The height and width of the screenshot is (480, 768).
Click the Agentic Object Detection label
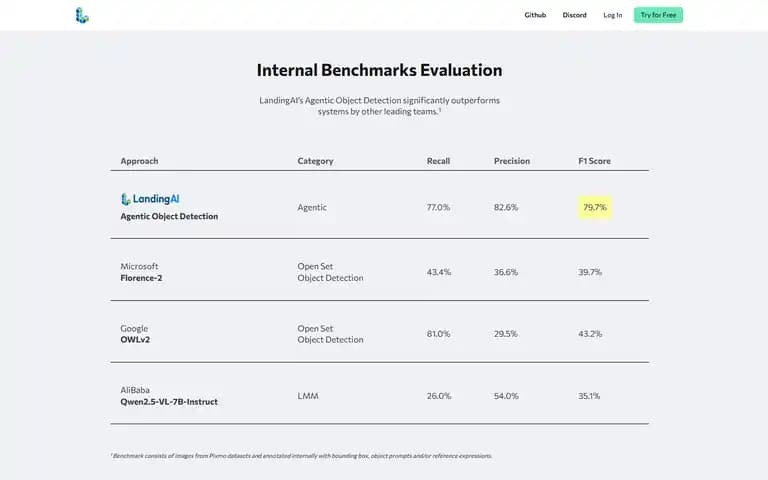coord(169,216)
